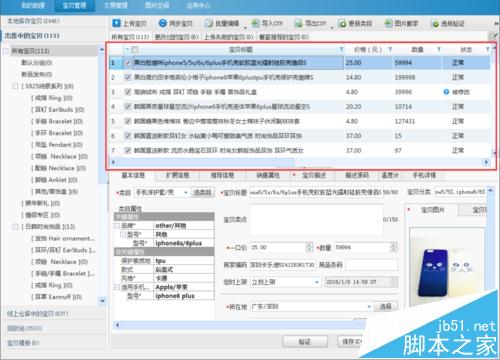Open the 销售属性 detail tab

[268, 175]
